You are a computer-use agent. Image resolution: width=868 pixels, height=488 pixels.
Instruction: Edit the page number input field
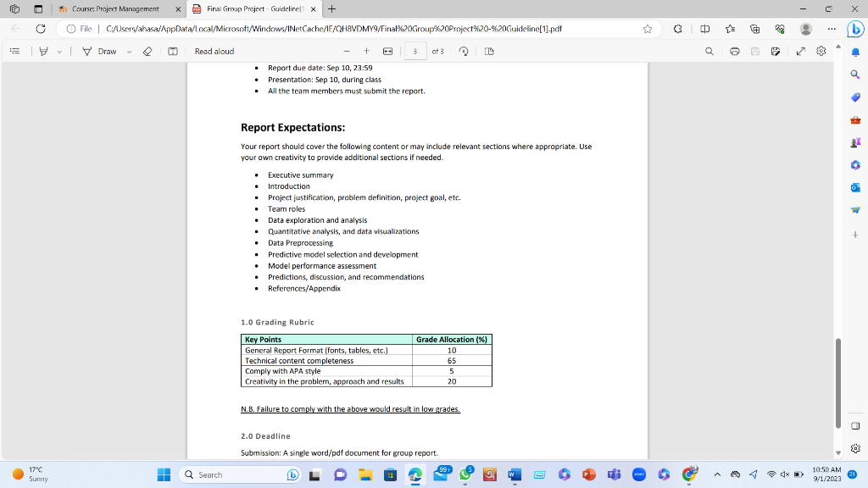[x=415, y=51]
